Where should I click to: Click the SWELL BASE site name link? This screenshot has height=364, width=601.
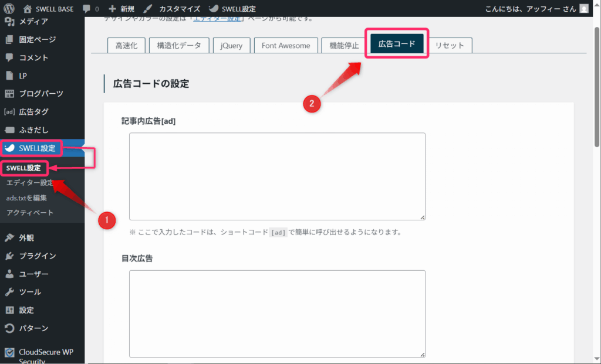pyautogui.click(x=55, y=8)
